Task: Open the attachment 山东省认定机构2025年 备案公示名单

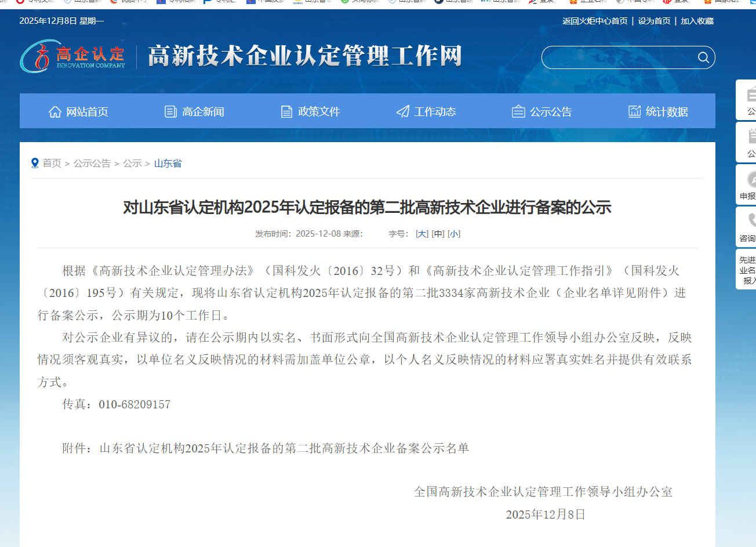Action: pyautogui.click(x=284, y=448)
